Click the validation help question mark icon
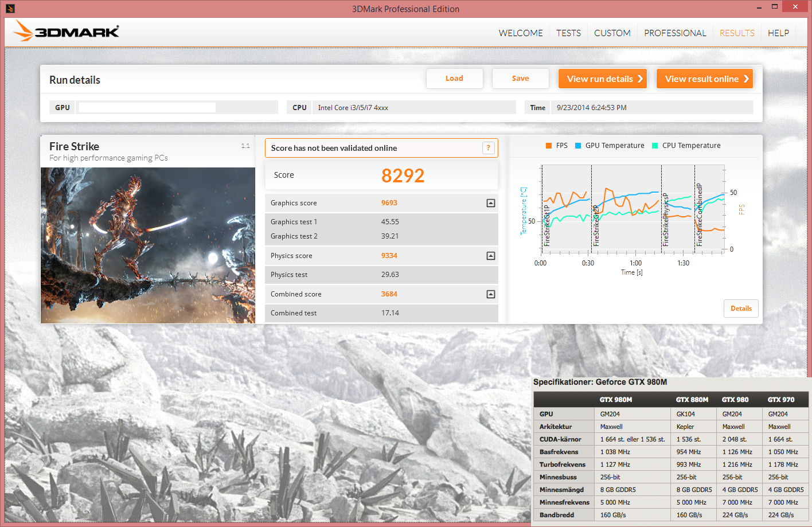This screenshot has height=527, width=812. pos(488,148)
